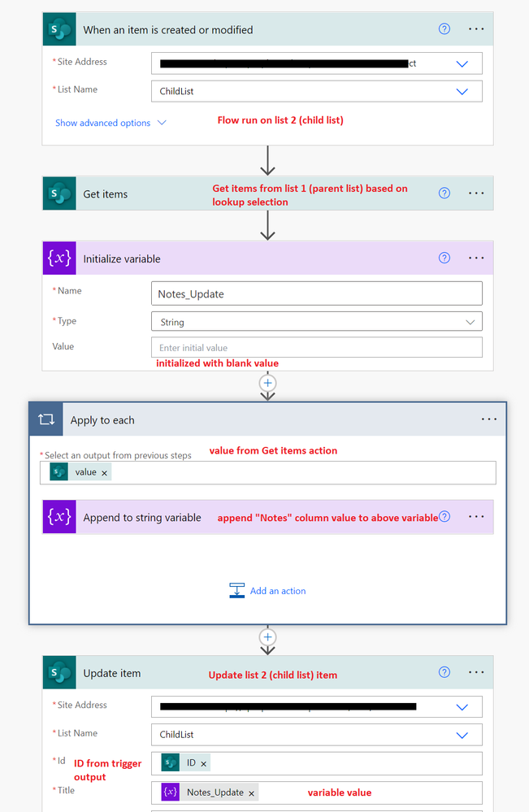Insert step via plus above Update item
The image size is (529, 812).
tap(267, 637)
